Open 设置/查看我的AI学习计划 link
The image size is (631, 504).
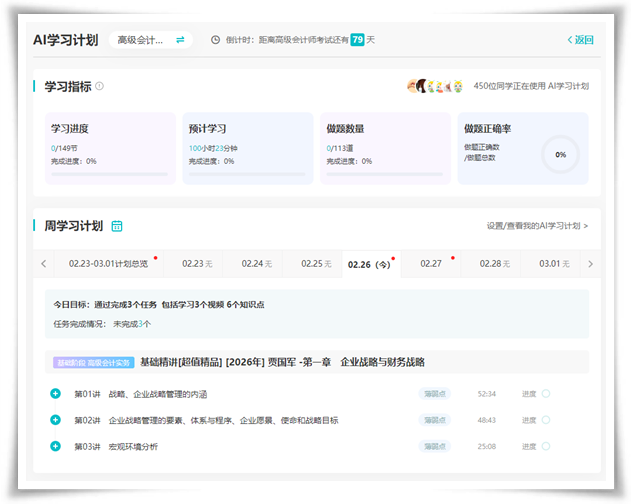tap(537, 227)
